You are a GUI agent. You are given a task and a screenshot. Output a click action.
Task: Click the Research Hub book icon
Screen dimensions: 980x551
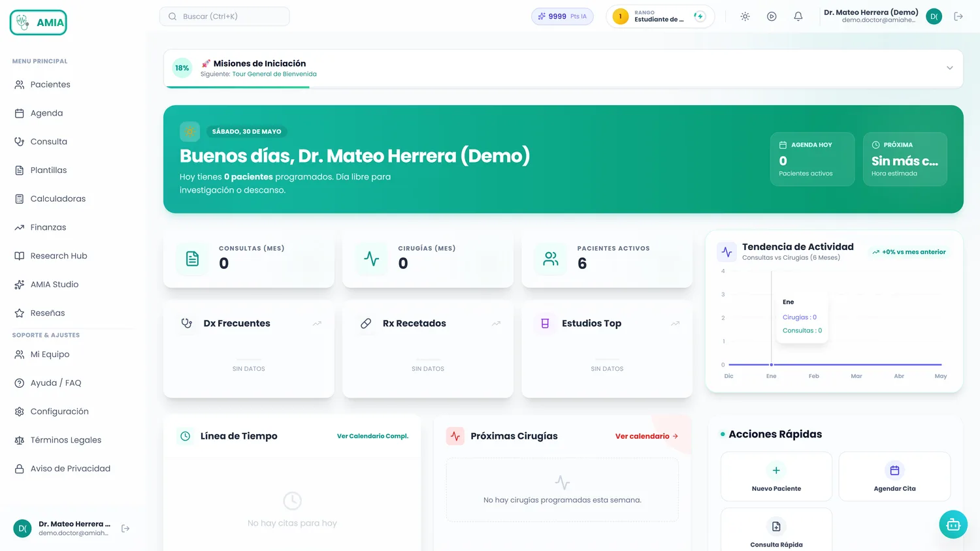click(x=20, y=256)
